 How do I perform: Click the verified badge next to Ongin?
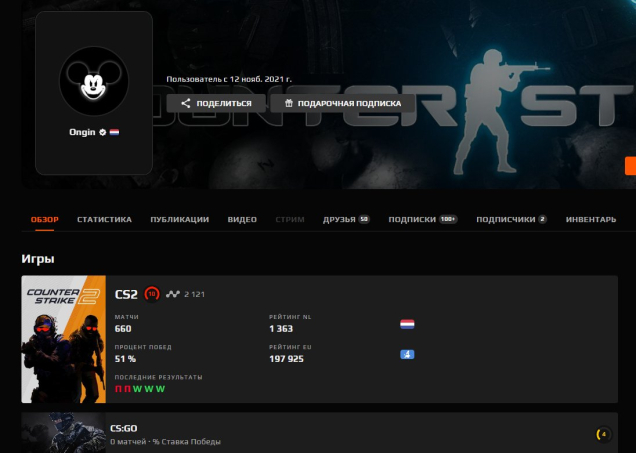pos(103,132)
